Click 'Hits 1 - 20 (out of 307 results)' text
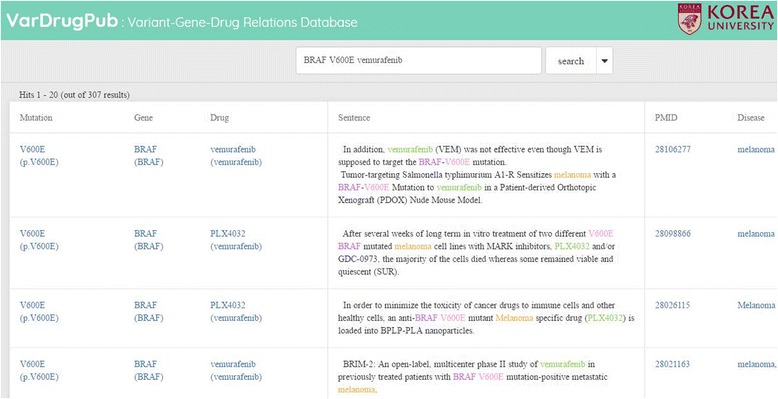778x399 pixels. point(74,94)
